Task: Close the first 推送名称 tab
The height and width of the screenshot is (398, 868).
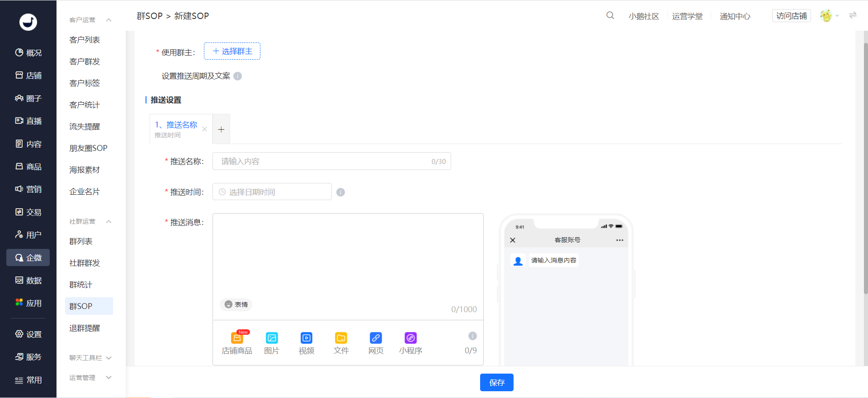Action: coord(205,129)
